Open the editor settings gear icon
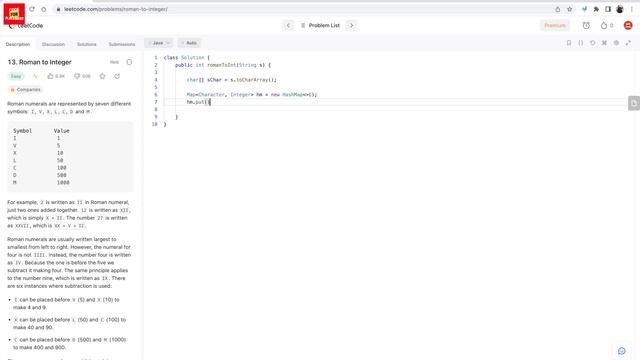The image size is (640, 360). pyautogui.click(x=616, y=43)
